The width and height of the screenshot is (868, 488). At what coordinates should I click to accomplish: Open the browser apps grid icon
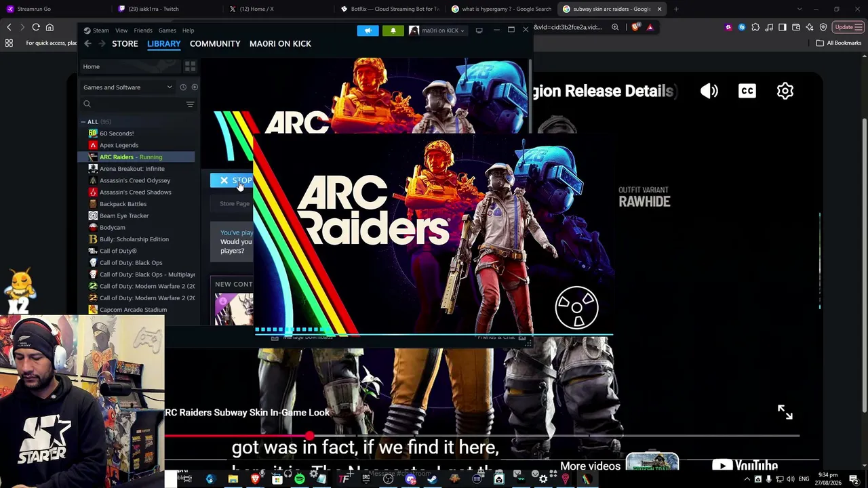pyautogui.click(x=9, y=43)
